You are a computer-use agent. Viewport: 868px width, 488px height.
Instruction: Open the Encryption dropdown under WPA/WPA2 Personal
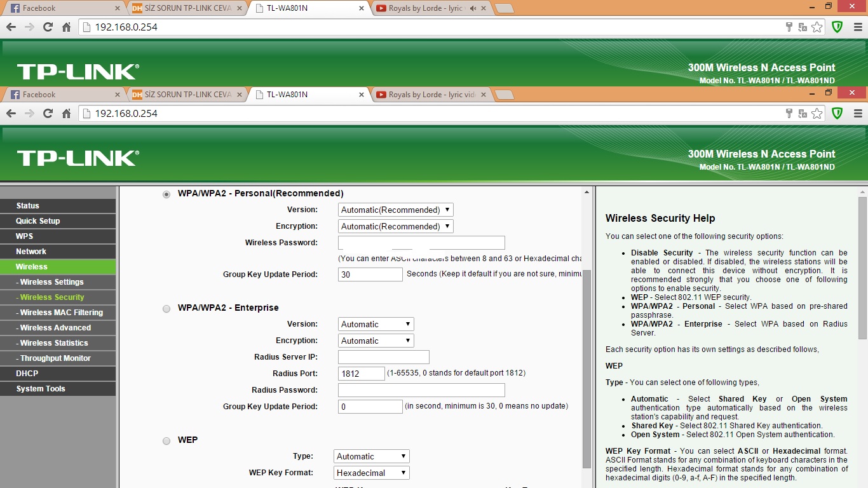pos(396,226)
